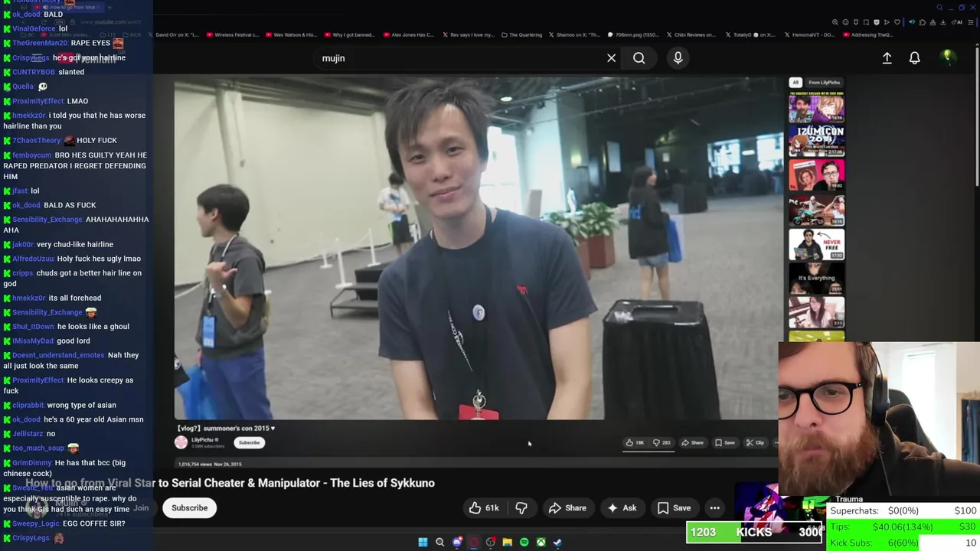
Task: Open File Explorer from the taskbar
Action: pos(508,542)
